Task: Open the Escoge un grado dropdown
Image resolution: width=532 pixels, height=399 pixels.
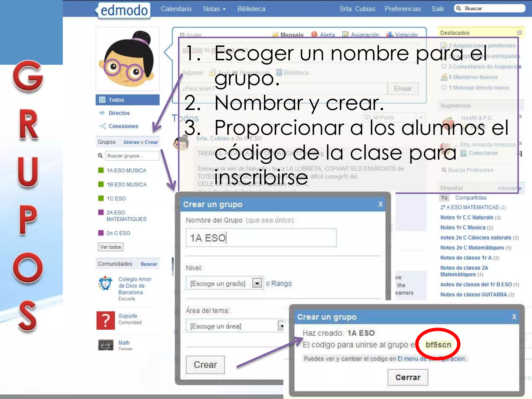Action: [225, 283]
